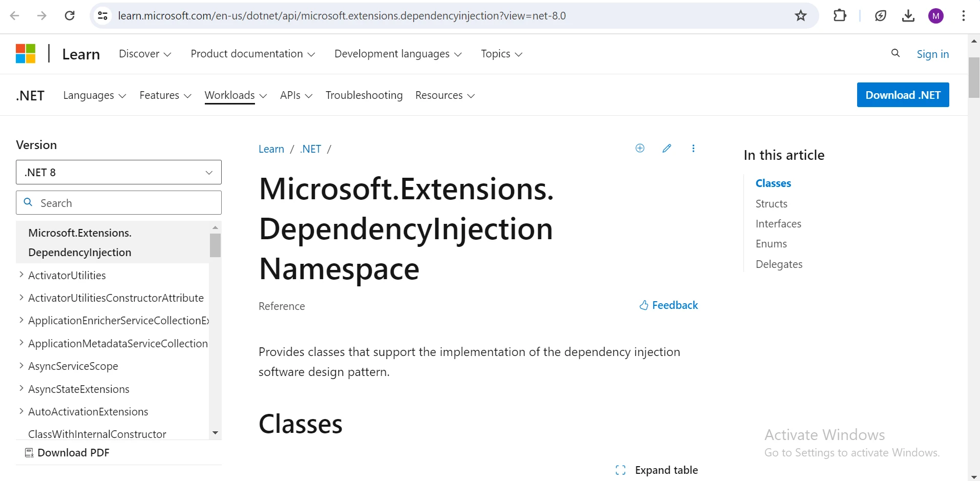Open the article more options dots
Screen dimensions: 980x481
point(693,148)
